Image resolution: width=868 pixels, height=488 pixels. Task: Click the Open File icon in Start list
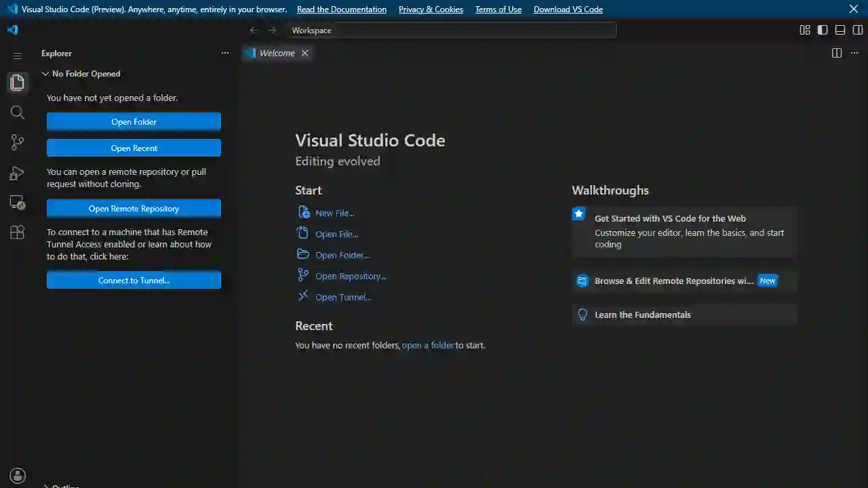click(x=303, y=233)
